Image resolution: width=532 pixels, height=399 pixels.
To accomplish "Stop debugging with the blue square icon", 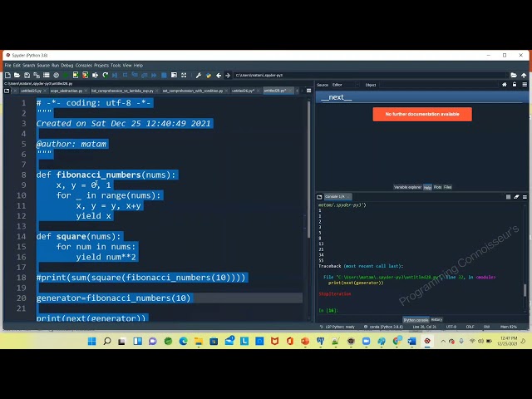I will [x=164, y=75].
